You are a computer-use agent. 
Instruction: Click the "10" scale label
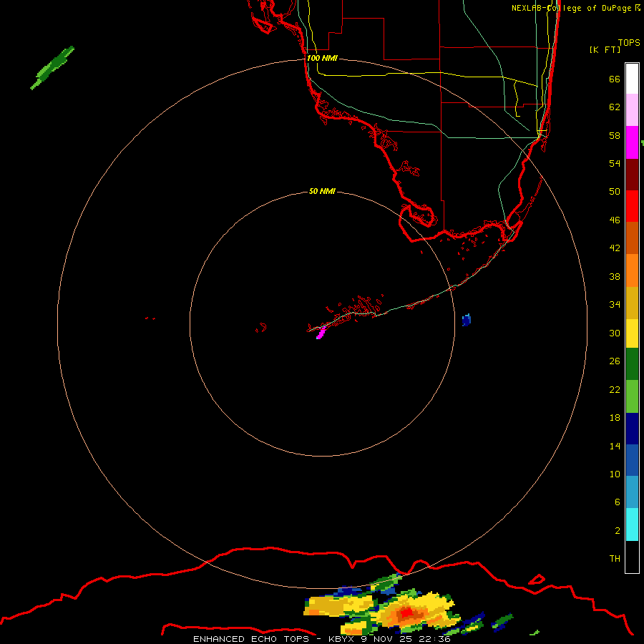(615, 474)
